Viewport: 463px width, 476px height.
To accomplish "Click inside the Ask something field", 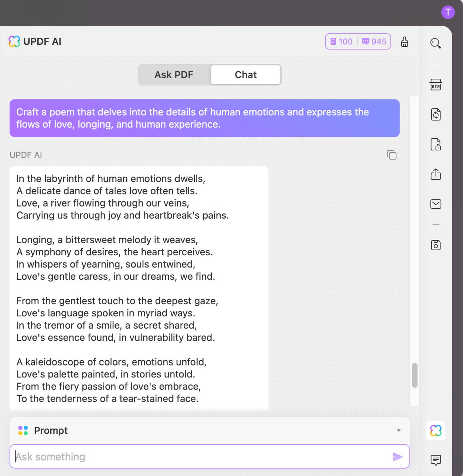I will coord(148,456).
